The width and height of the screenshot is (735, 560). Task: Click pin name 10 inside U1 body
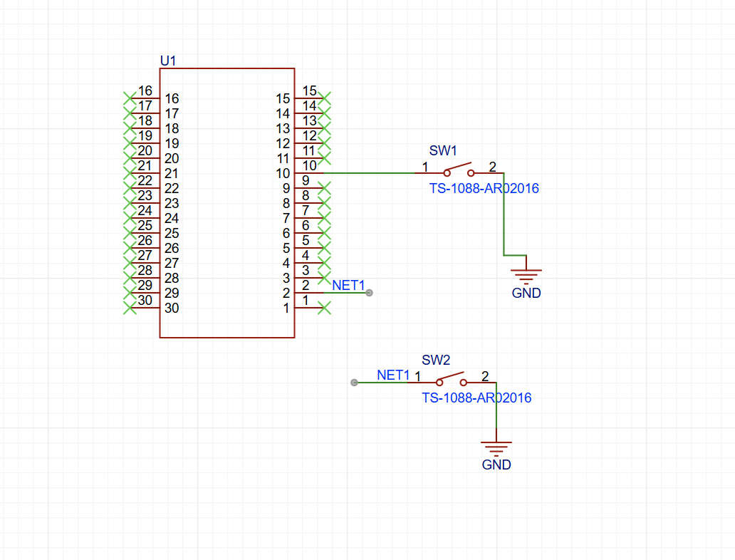[x=283, y=174]
